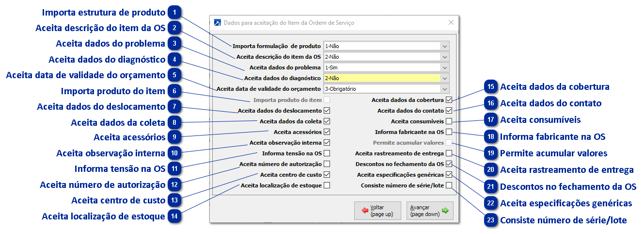Close the Dados para aceitação dialog
644x234 pixels.
[x=451, y=22]
